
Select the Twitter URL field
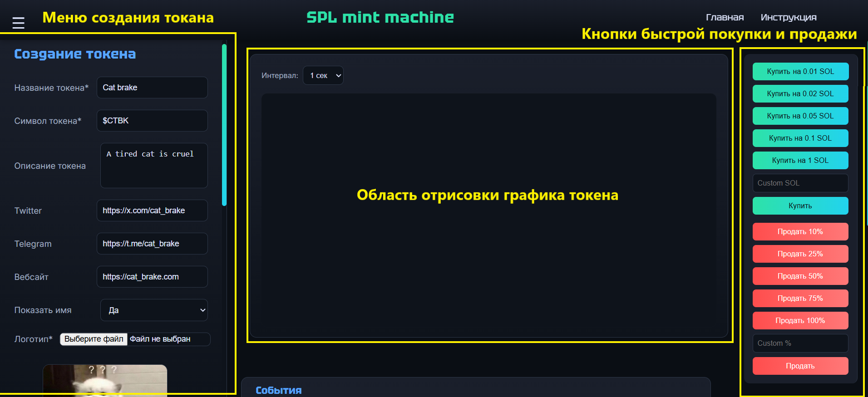(x=152, y=211)
